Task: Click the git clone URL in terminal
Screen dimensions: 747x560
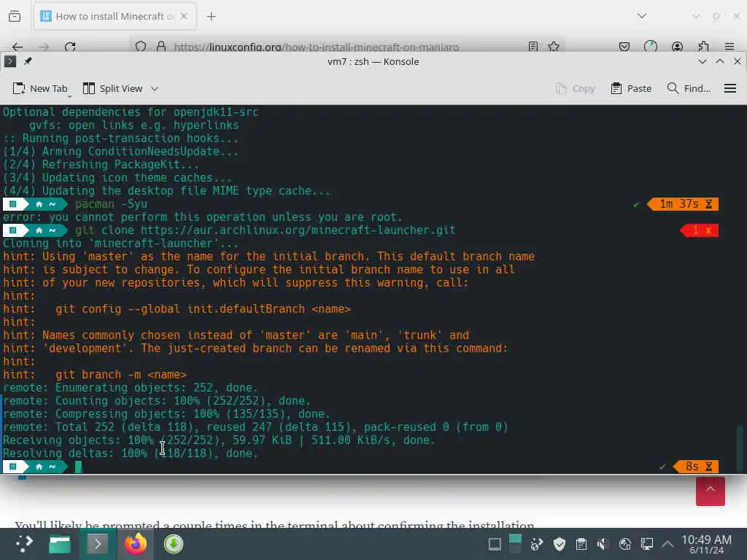Action: coord(298,230)
